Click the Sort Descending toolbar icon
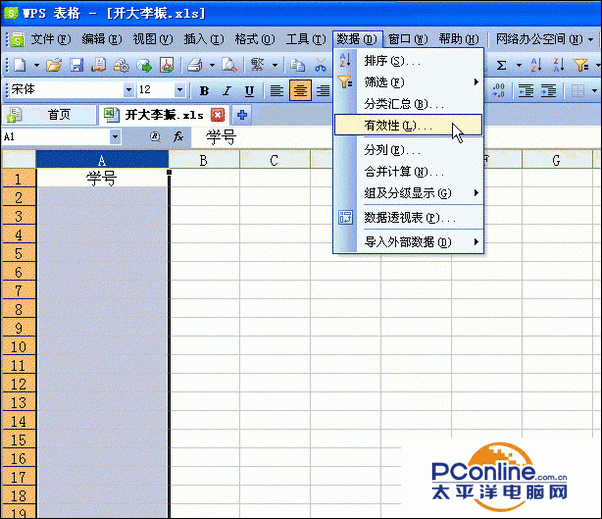This screenshot has height=519, width=602. point(559,65)
